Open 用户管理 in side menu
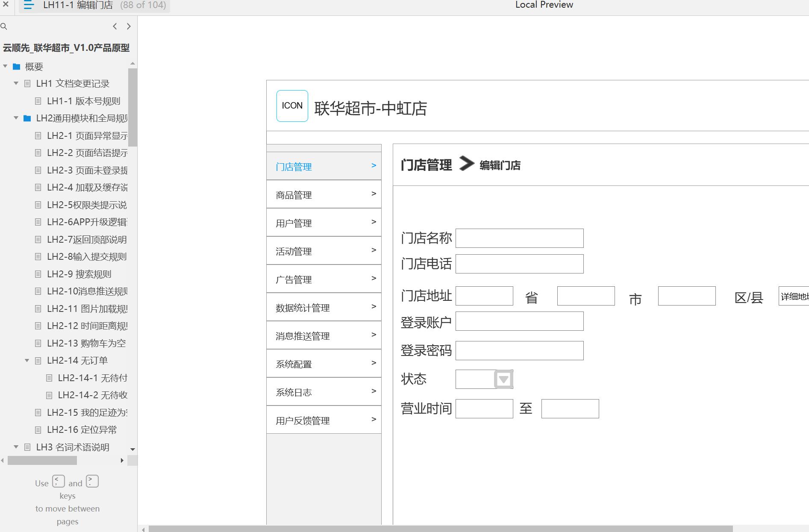The width and height of the screenshot is (809, 532). click(324, 223)
